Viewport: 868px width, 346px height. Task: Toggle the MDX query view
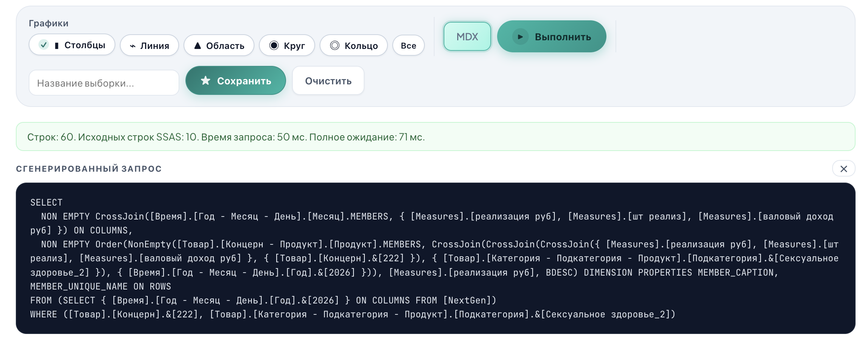click(x=467, y=37)
